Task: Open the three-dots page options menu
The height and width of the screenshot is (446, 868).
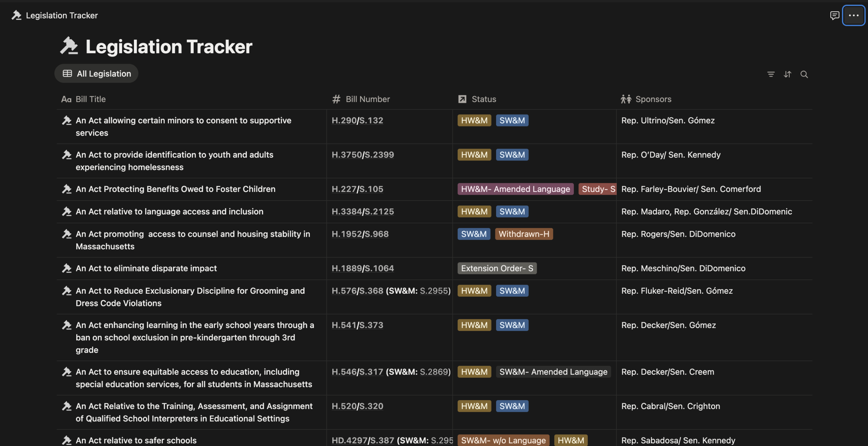Action: click(x=853, y=15)
